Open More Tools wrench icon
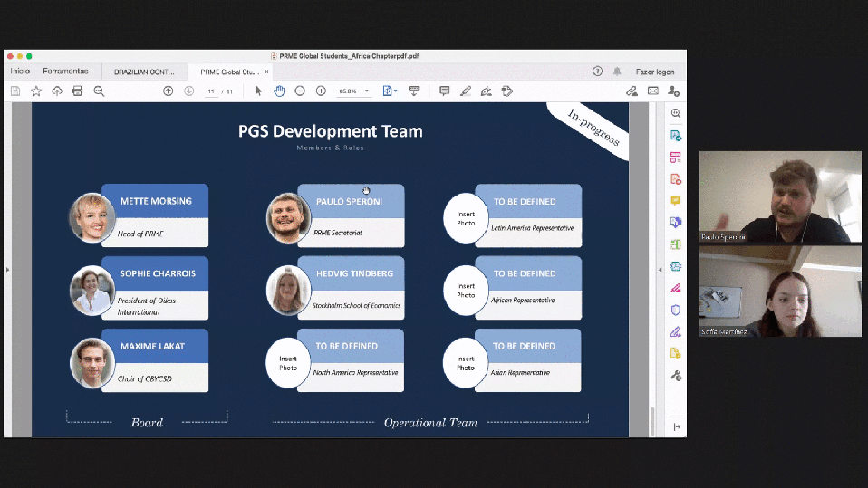 tap(676, 376)
